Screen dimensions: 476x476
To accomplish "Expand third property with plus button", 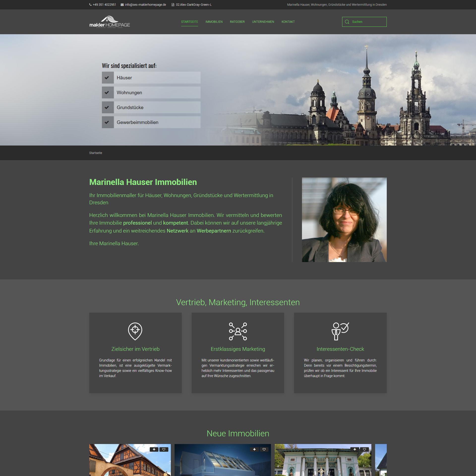I will [x=355, y=449].
